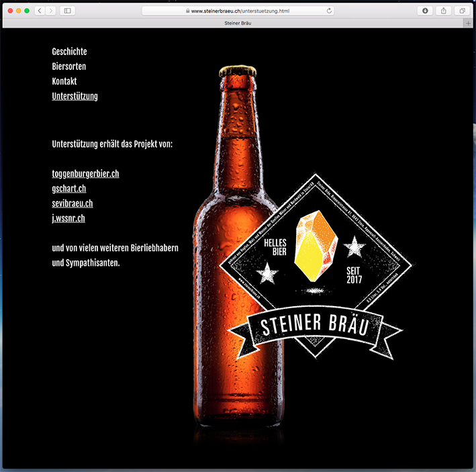Image resolution: width=476 pixels, height=472 pixels.
Task: Add a new tab with plus button
Action: click(468, 23)
